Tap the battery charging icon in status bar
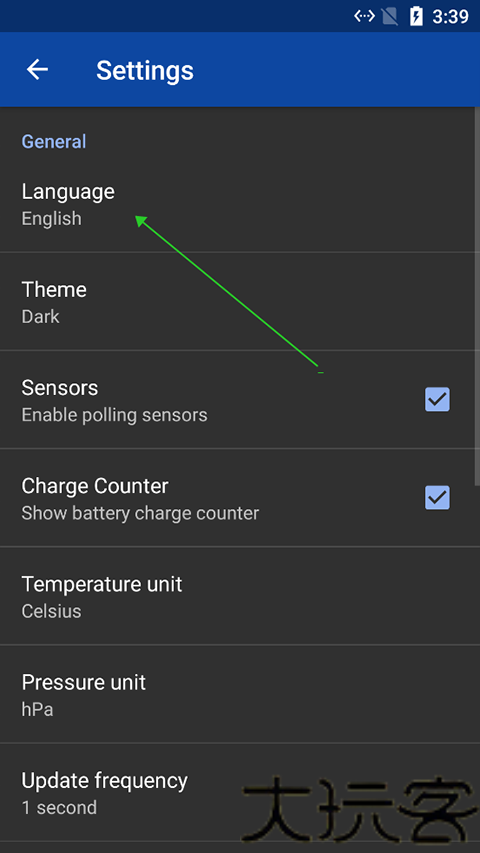Image resolution: width=480 pixels, height=853 pixels. pyautogui.click(x=416, y=16)
